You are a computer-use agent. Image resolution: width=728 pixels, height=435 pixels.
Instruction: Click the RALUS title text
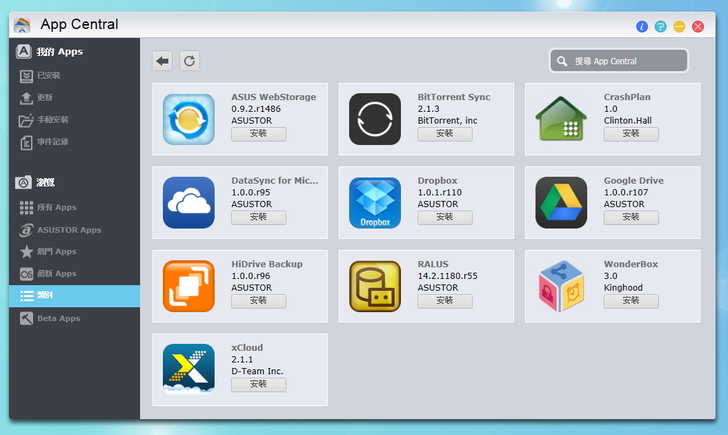[x=433, y=264]
